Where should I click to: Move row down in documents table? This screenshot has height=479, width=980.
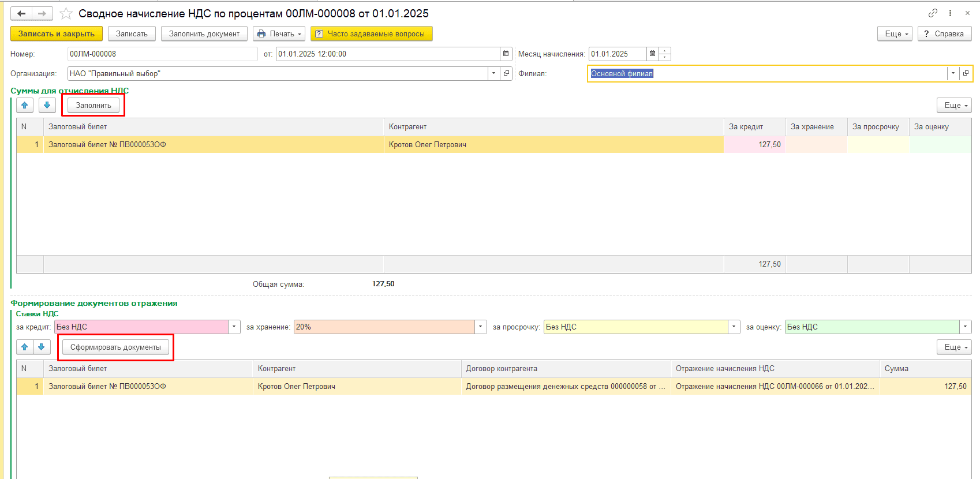[42, 347]
